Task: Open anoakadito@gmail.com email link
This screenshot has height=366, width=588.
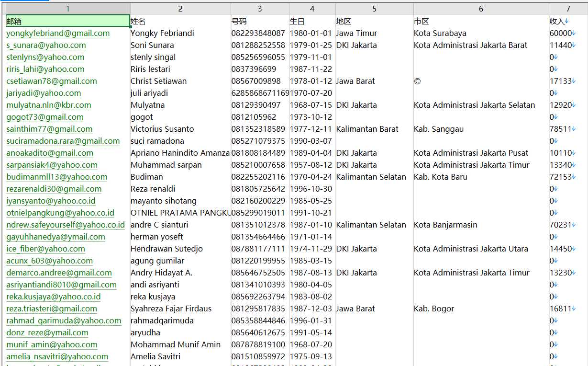Action: click(50, 153)
